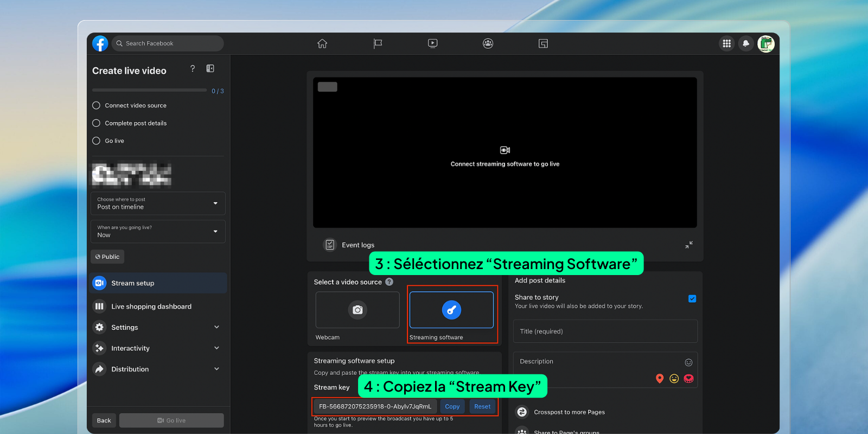Click the Distribution share arrow icon
Viewport: 868px width, 434px height.
[x=99, y=369]
